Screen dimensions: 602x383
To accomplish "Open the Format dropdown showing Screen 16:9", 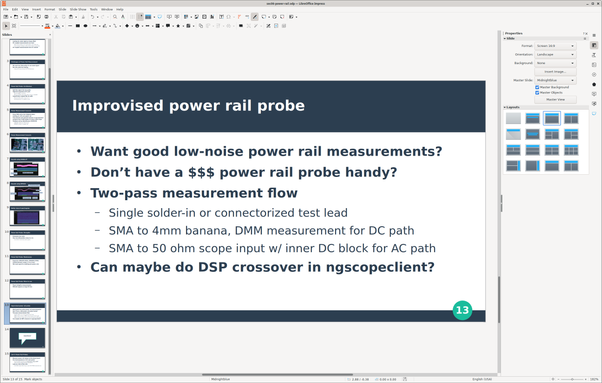I will click(x=555, y=46).
